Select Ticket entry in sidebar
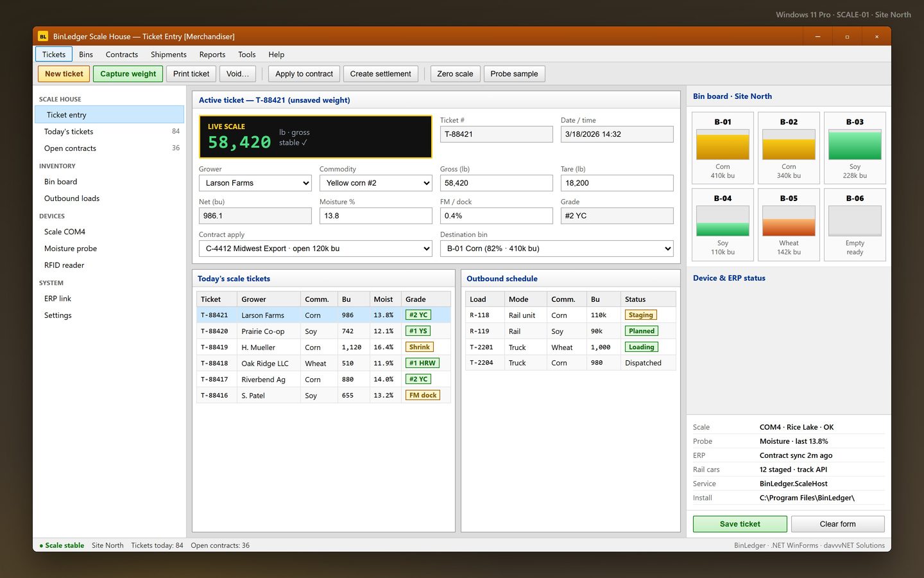Viewport: 924px width, 578px height. click(x=109, y=115)
